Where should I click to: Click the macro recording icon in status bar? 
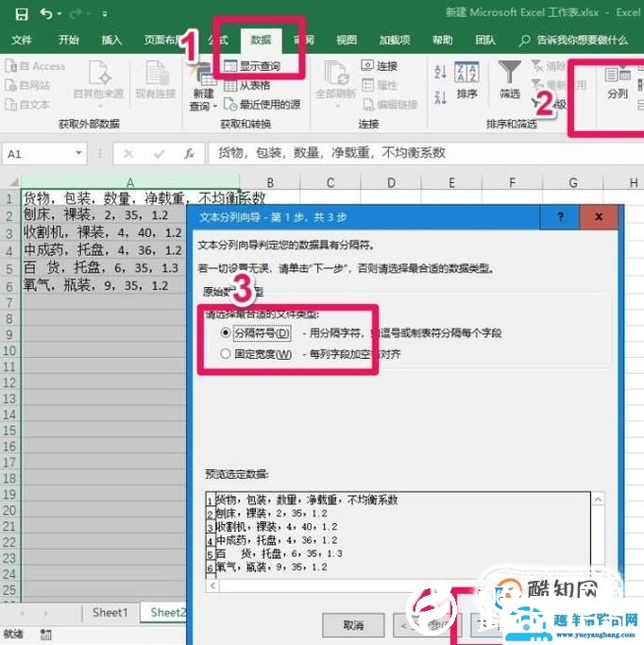[x=45, y=635]
